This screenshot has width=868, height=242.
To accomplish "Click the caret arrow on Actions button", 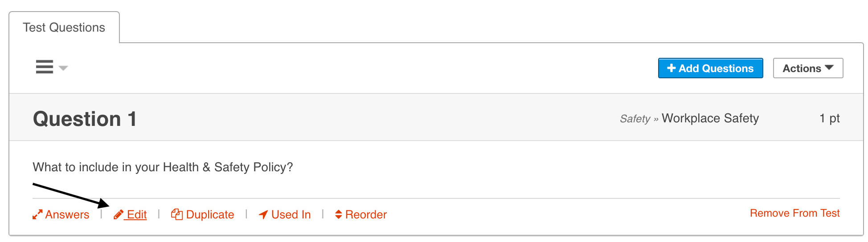I will pyautogui.click(x=829, y=68).
